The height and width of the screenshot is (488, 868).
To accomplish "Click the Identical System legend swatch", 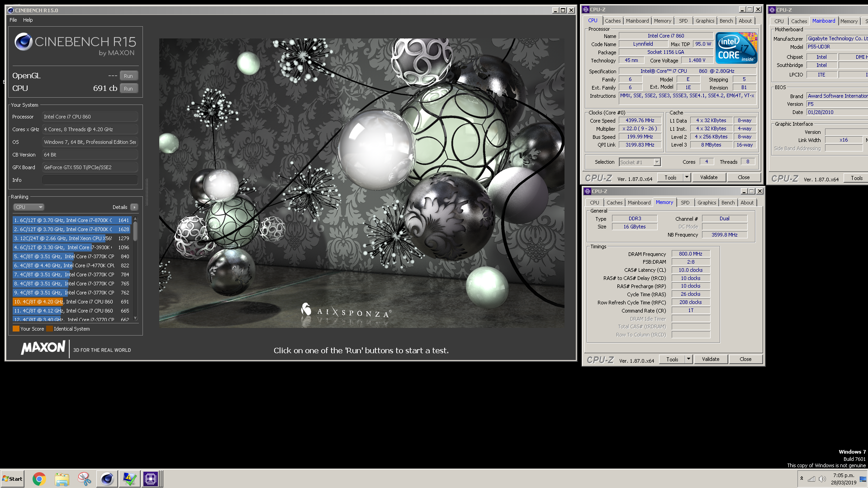I will pos(49,329).
